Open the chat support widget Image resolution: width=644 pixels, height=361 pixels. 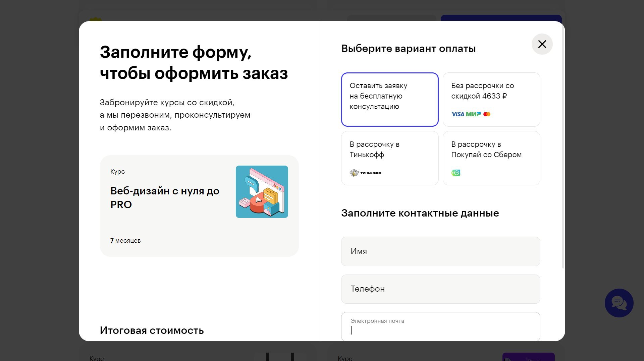(x=619, y=303)
